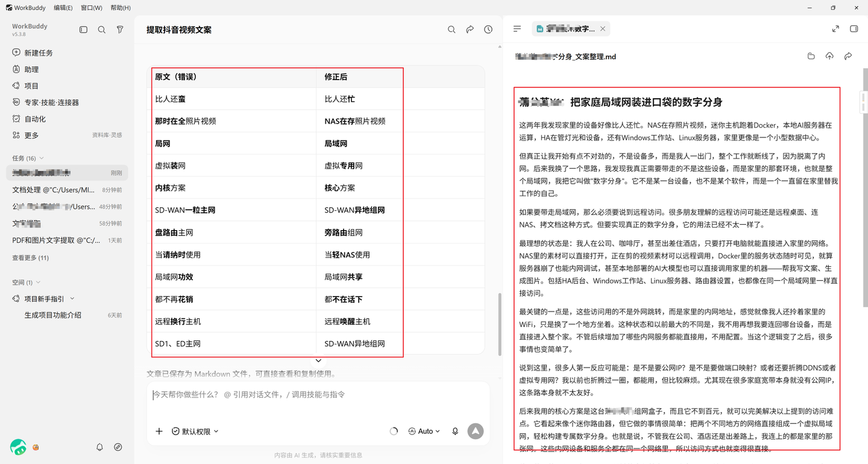Screen dimensions: 868x464
Task: Click the 资料库·灵感 label
Action: (107, 136)
